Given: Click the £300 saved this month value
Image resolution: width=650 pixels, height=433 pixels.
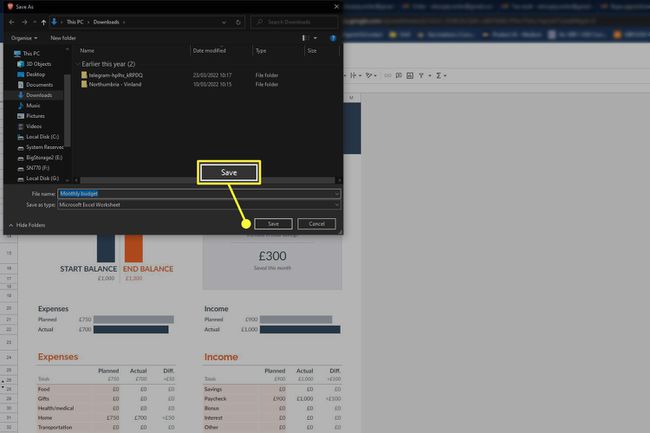Looking at the screenshot, I should 272,256.
